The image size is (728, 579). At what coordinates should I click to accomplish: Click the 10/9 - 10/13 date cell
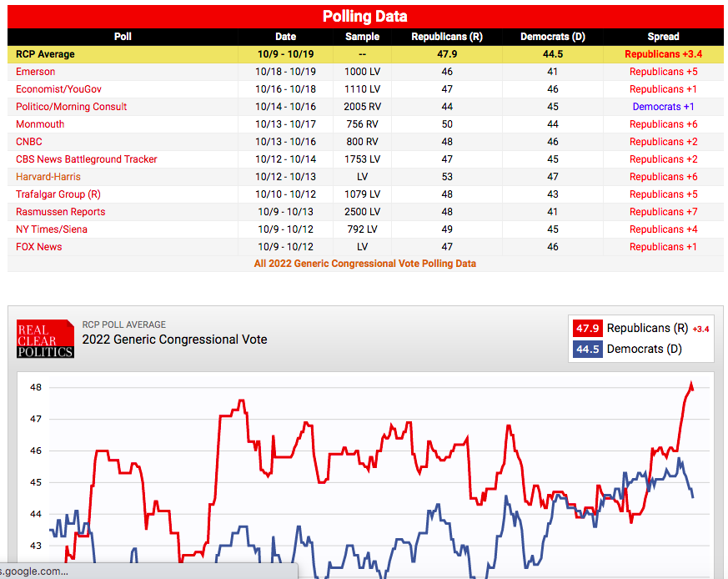click(x=285, y=212)
